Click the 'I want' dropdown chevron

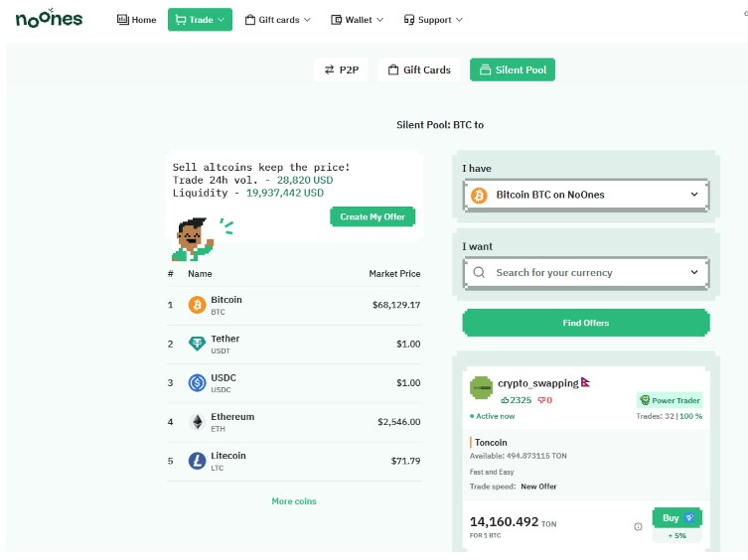coord(694,272)
